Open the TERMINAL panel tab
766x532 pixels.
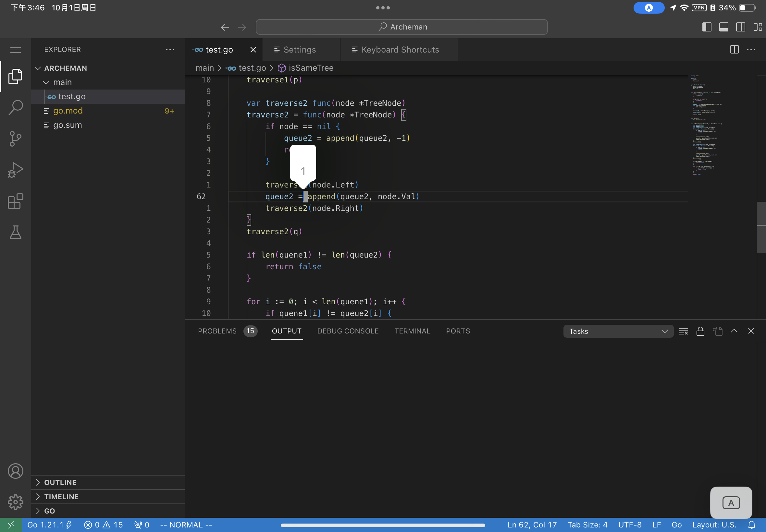tap(412, 331)
